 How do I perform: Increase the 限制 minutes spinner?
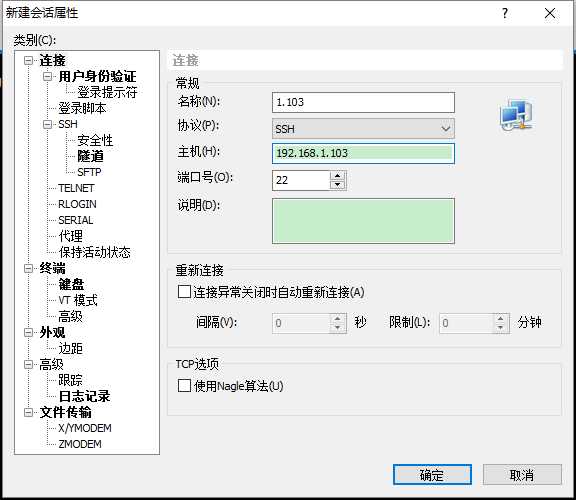tap(500, 319)
